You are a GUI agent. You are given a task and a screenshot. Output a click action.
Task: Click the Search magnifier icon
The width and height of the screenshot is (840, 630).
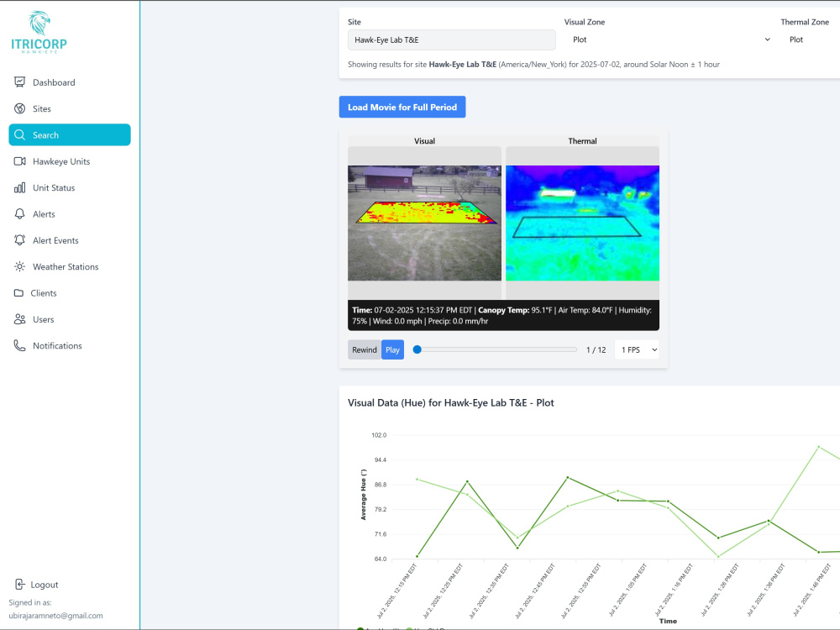pyautogui.click(x=20, y=134)
